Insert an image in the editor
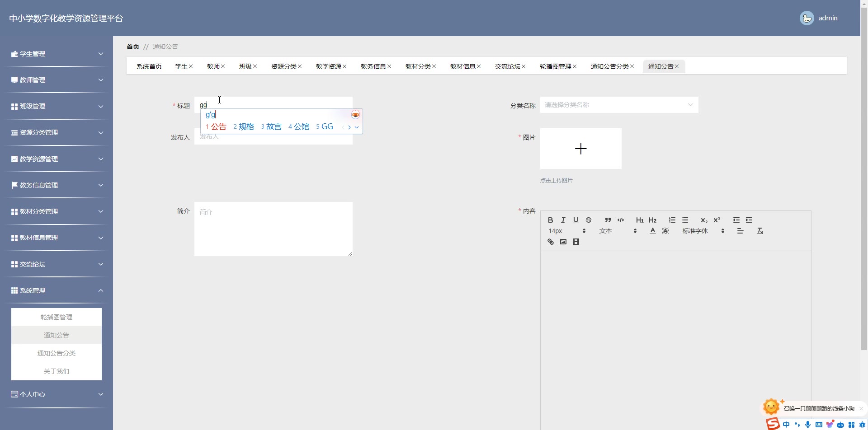868x430 pixels. click(563, 242)
